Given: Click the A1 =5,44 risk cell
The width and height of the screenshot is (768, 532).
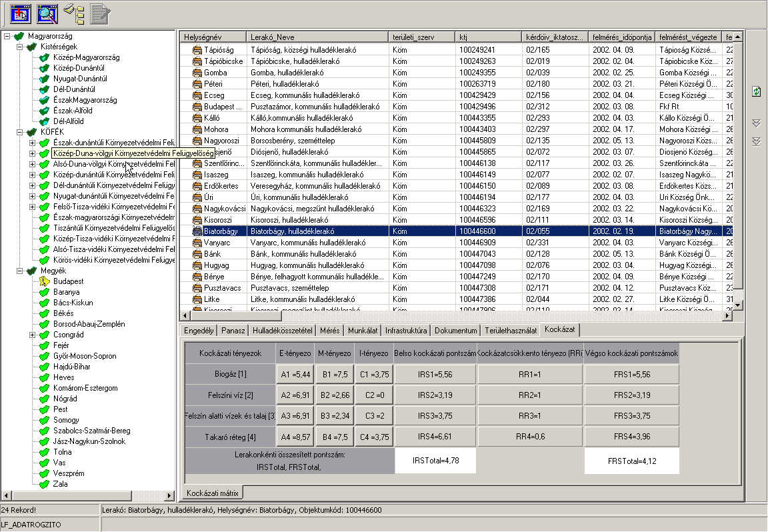Looking at the screenshot, I should (x=295, y=374).
